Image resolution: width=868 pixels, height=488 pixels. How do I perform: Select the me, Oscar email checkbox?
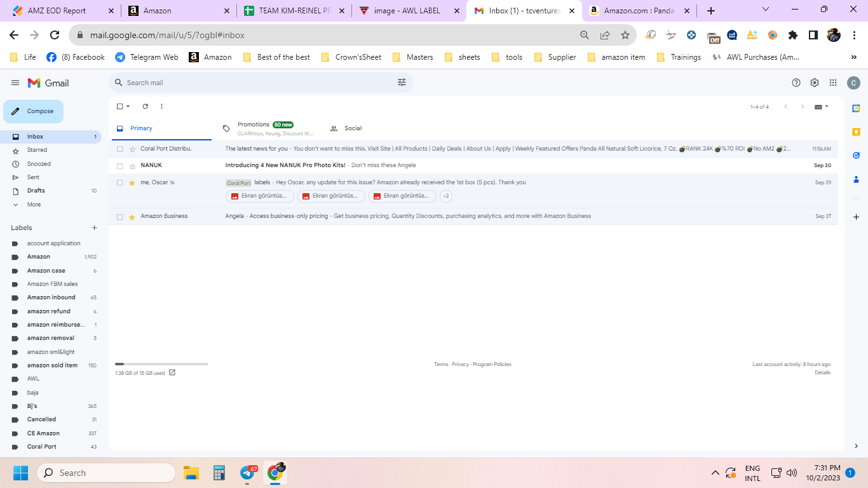119,182
